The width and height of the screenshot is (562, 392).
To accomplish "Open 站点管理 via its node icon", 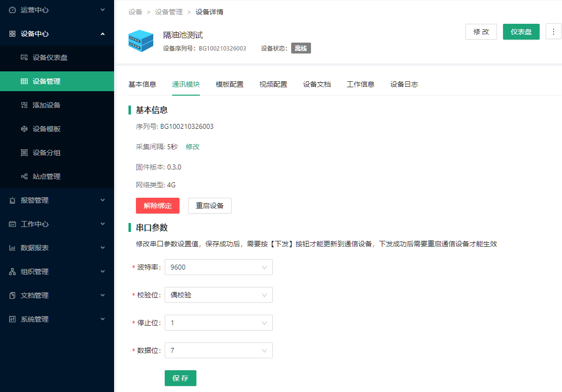I will coord(24,176).
